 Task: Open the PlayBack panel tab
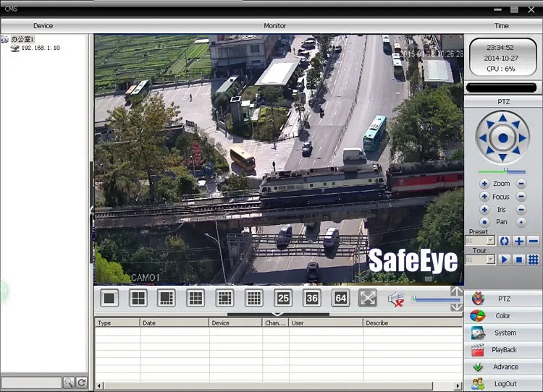(x=503, y=350)
